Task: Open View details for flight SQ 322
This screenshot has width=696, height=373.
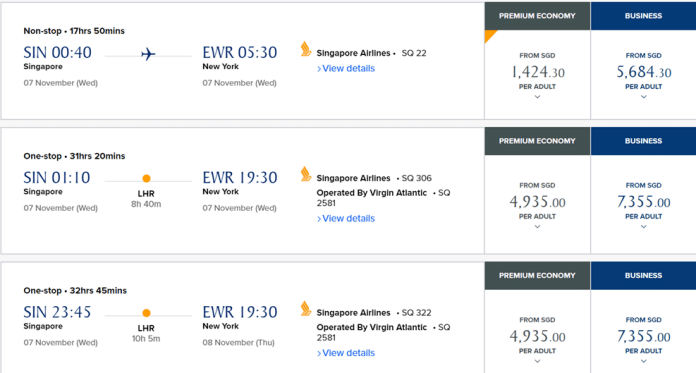Action: click(x=346, y=353)
